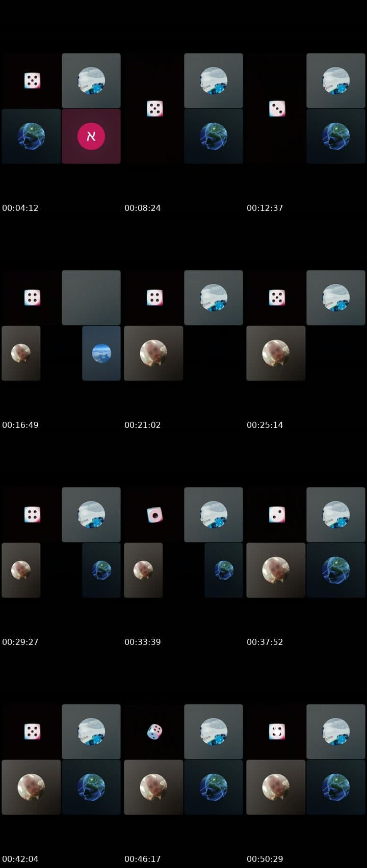367x868 pixels.
Task: Click the 00:16:49 timestamp
Action: (x=20, y=425)
